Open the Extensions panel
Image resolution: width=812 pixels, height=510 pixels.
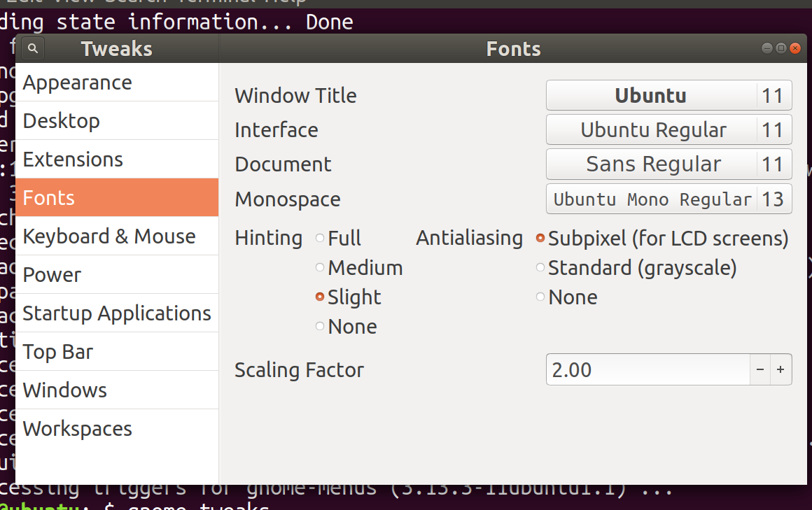[73, 160]
